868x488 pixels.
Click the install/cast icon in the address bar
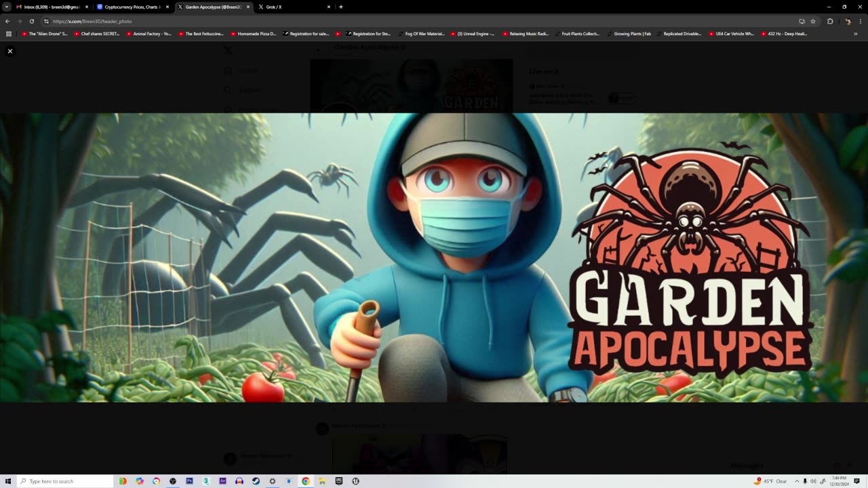802,21
